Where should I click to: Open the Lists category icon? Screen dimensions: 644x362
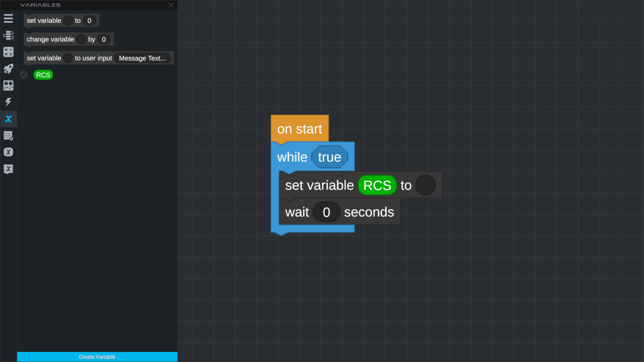(8, 135)
